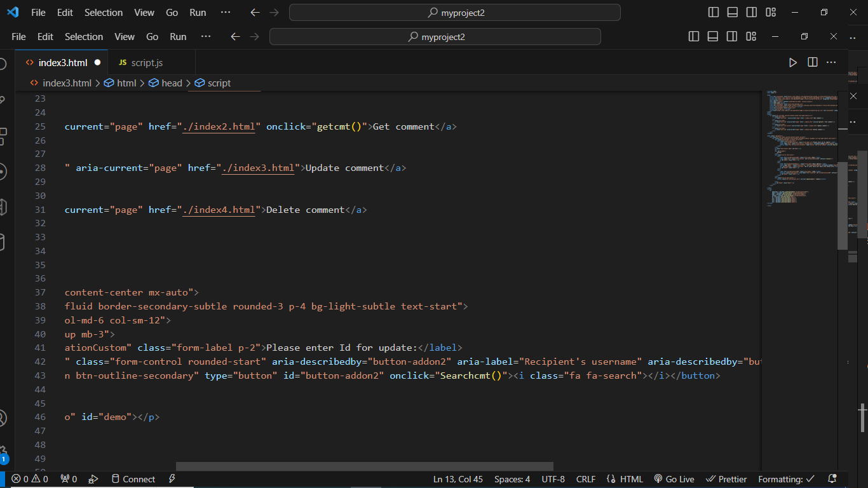This screenshot has height=488, width=868.
Task: Click back window's myproject2 search box
Action: click(x=455, y=13)
